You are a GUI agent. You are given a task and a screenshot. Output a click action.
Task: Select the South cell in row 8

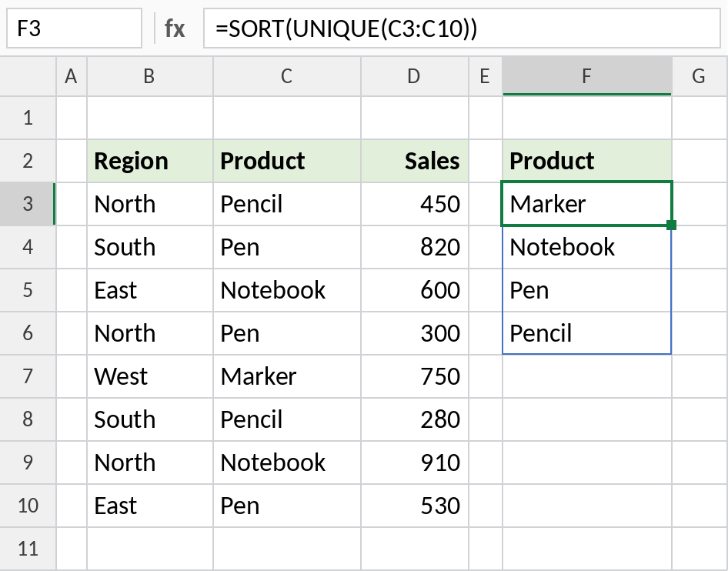pos(150,419)
